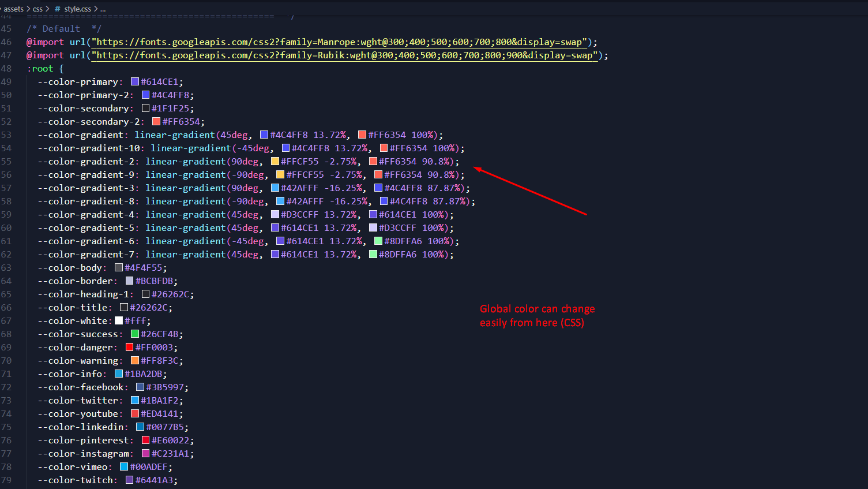Click the style.css breadcrumb item
868x489 pixels.
click(77, 9)
